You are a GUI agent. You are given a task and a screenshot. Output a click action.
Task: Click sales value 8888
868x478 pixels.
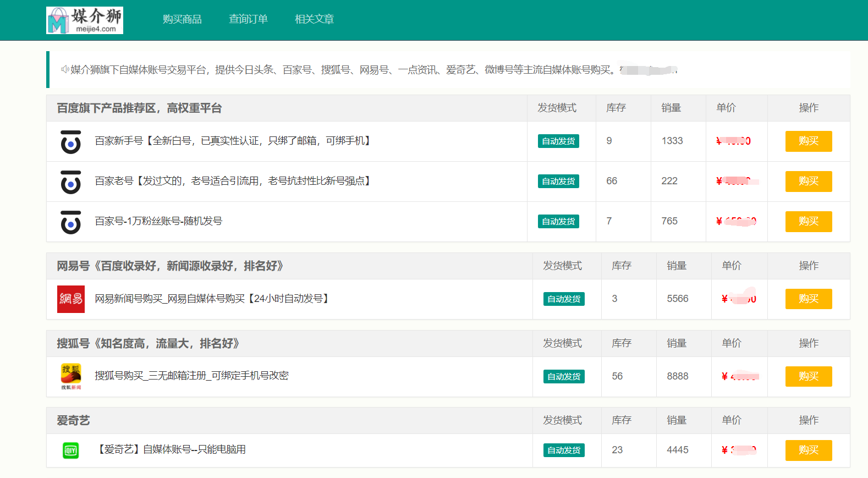[x=678, y=376]
